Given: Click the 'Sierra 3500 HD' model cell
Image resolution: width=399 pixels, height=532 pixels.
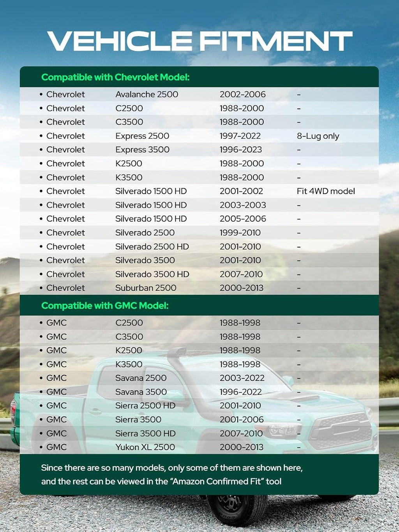Looking at the screenshot, I should click(x=145, y=433).
